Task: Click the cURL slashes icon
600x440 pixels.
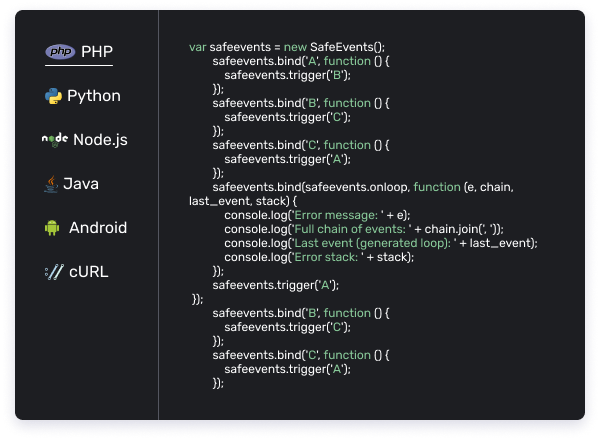Action: pyautogui.click(x=54, y=272)
